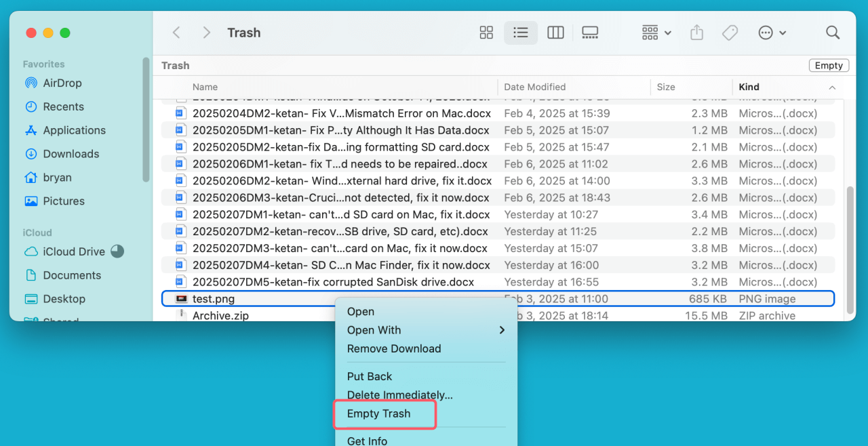
Task: Switch to gallery view
Action: pos(589,32)
